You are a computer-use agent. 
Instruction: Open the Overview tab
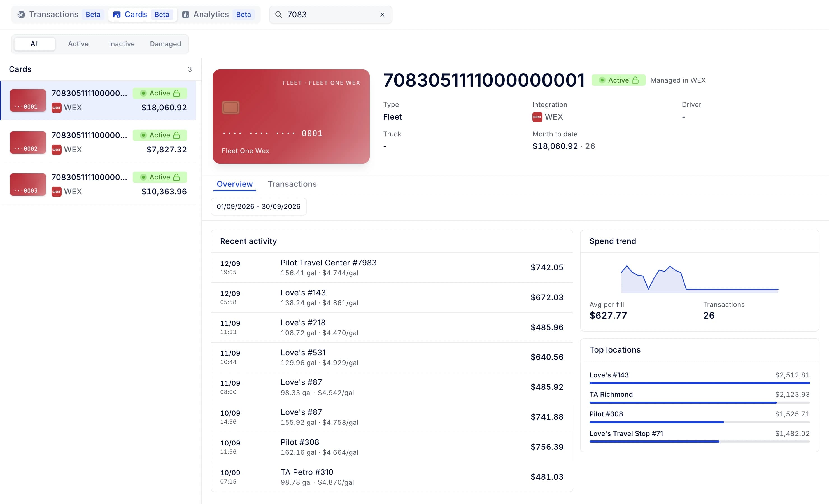234,184
